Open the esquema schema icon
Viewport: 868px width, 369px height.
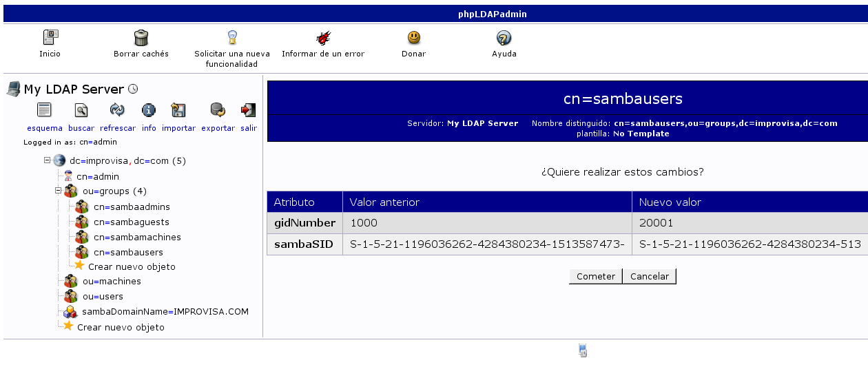[x=45, y=110]
